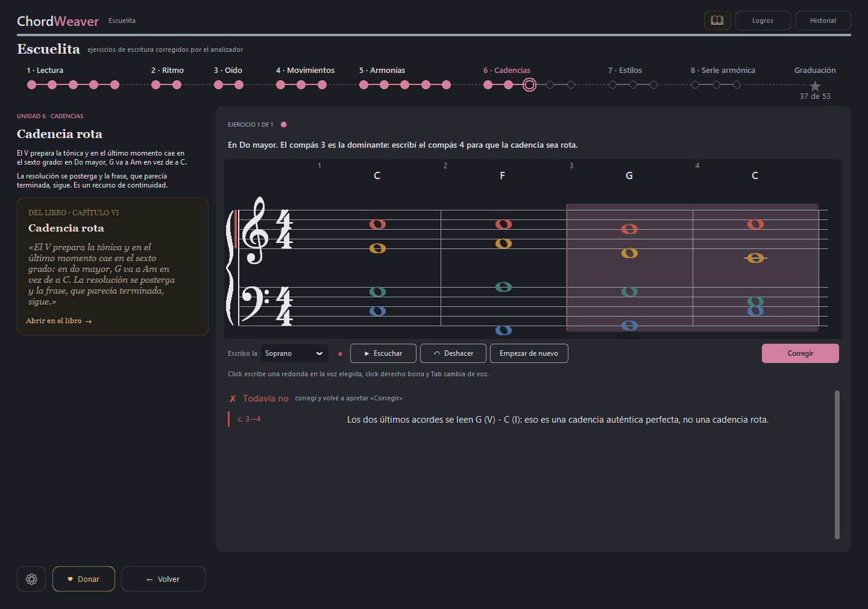Jump to unit 8 · Serie armónica
Screen dimensions: 868x609
coord(723,71)
